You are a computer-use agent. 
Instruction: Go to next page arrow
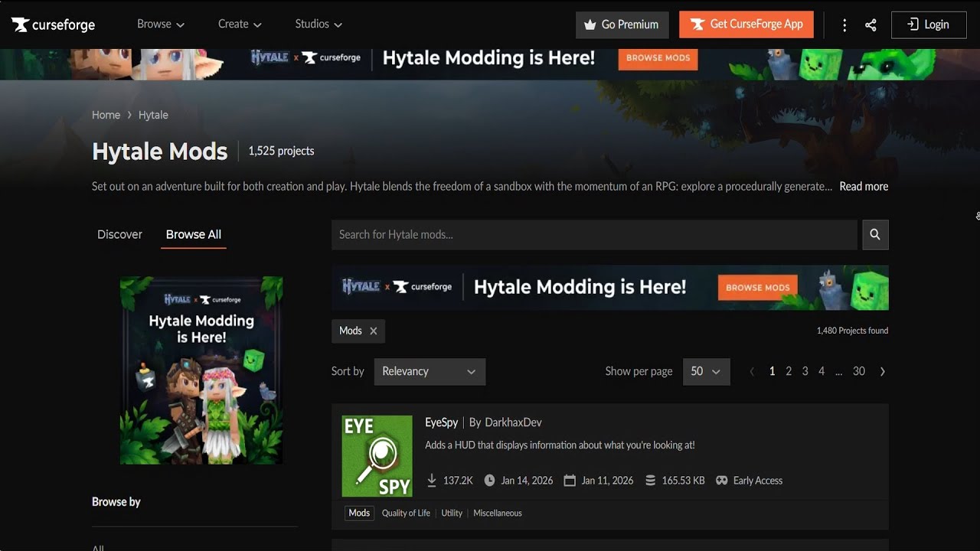pyautogui.click(x=883, y=371)
